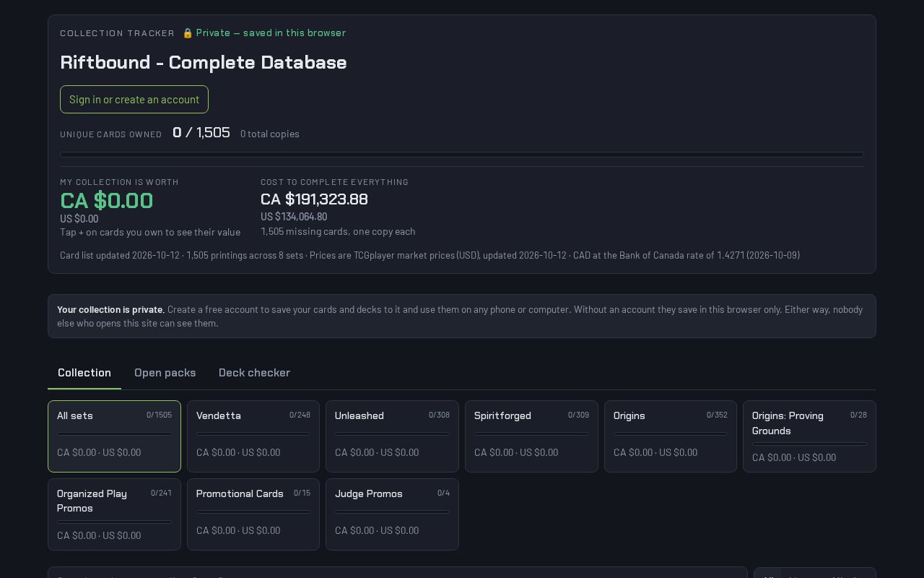Filter by the Vendetta set

[253, 436]
